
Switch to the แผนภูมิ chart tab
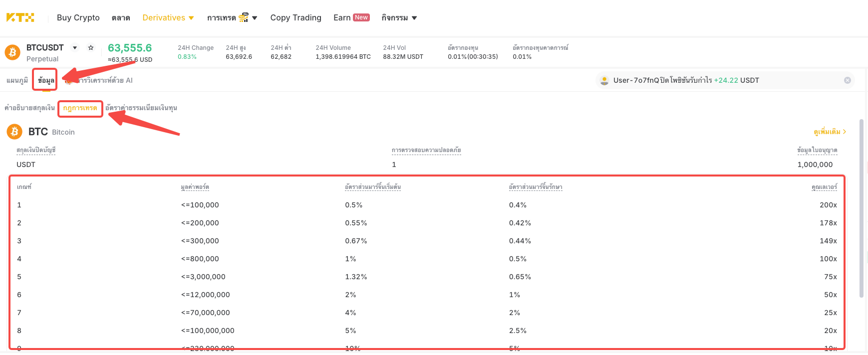click(17, 80)
